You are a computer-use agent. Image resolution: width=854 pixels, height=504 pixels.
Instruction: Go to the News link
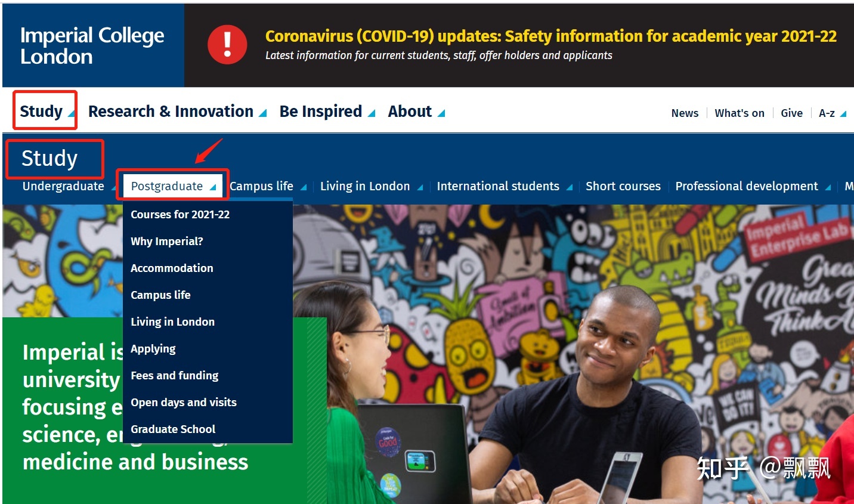(x=685, y=113)
